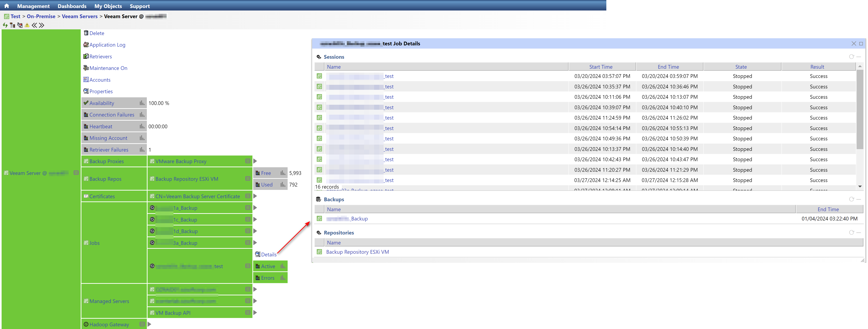Screen dimensions: 868x329
Task: Collapse all with the double left chevrons
Action: click(x=34, y=25)
